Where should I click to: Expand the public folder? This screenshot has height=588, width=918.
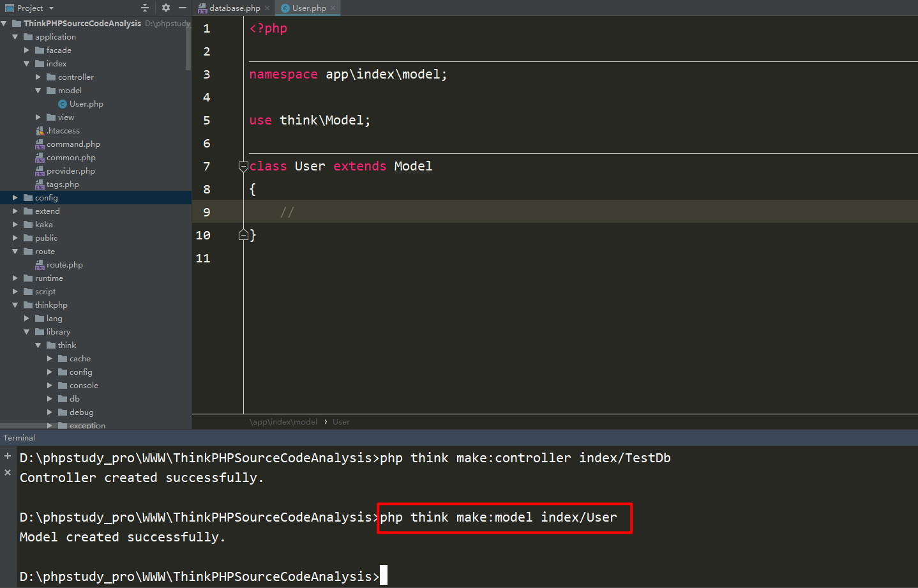pyautogui.click(x=15, y=238)
